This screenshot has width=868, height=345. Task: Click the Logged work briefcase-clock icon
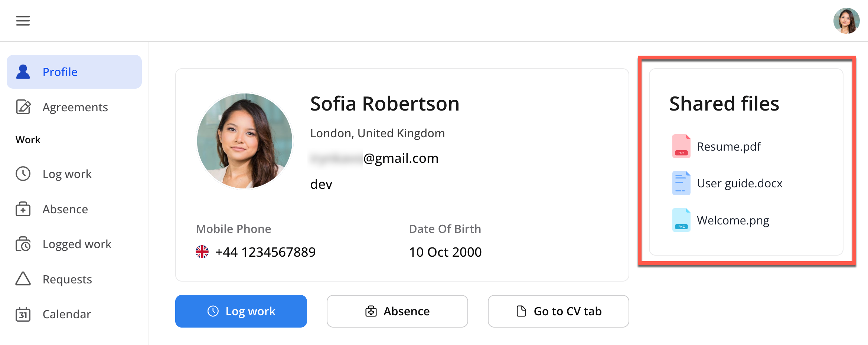pos(23,244)
